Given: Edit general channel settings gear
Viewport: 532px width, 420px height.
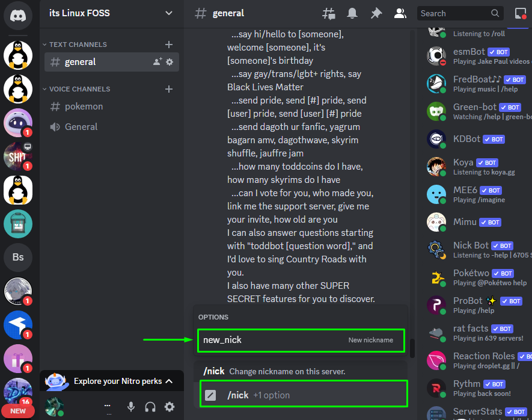Looking at the screenshot, I should point(170,62).
